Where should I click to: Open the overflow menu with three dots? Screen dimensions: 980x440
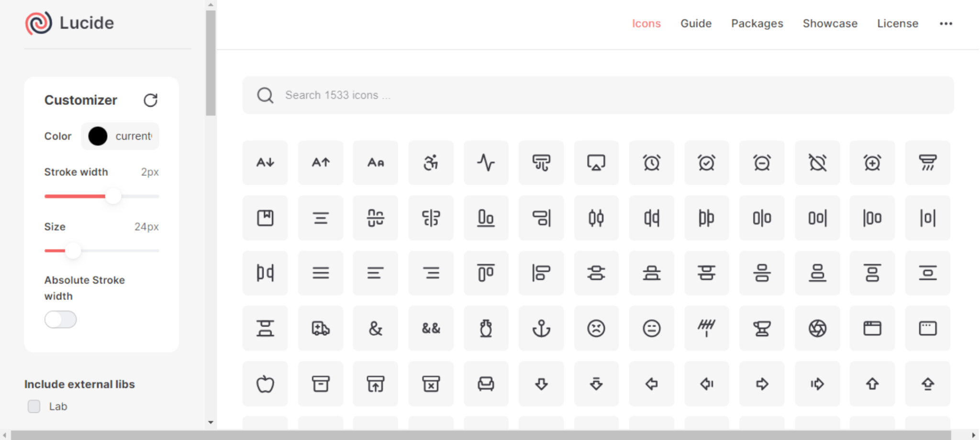946,23
